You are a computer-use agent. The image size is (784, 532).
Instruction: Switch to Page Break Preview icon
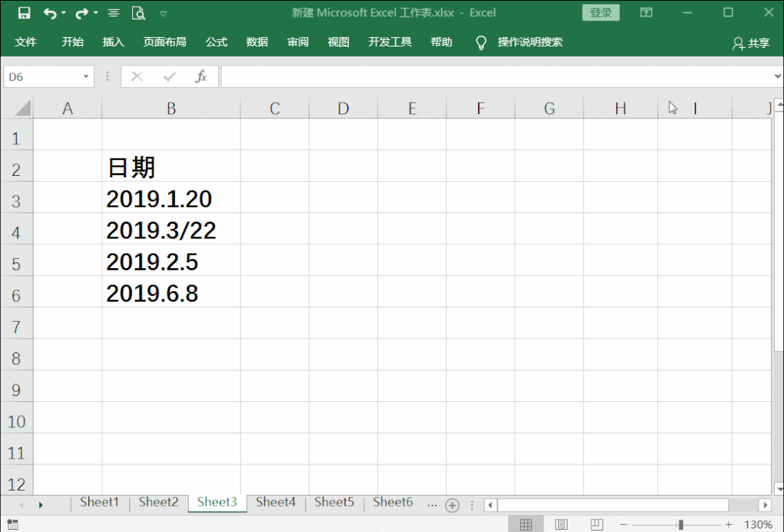click(x=597, y=525)
